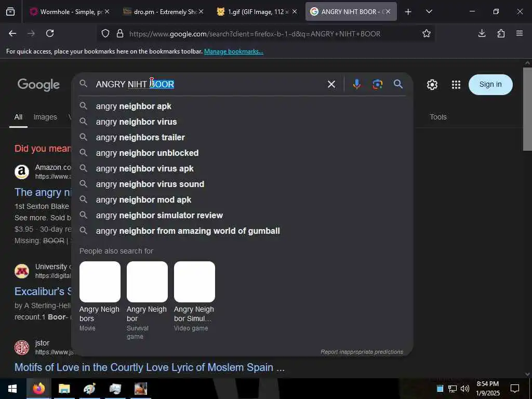The image size is (532, 399).
Task: Open Firefox application hamburger menu
Action: pos(520,33)
